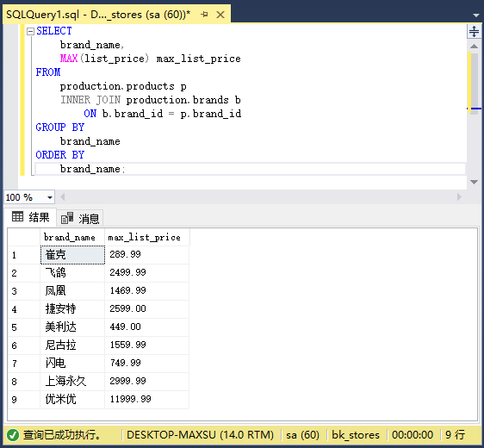Screen dimensions: 484x448
Task: Select the 1469.99 price cell
Action: click(x=147, y=291)
